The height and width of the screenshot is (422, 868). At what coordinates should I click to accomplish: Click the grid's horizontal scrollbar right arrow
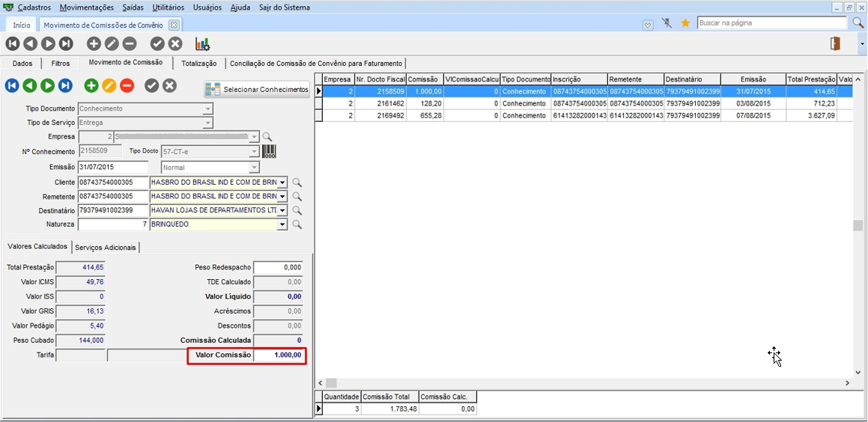coord(847,383)
